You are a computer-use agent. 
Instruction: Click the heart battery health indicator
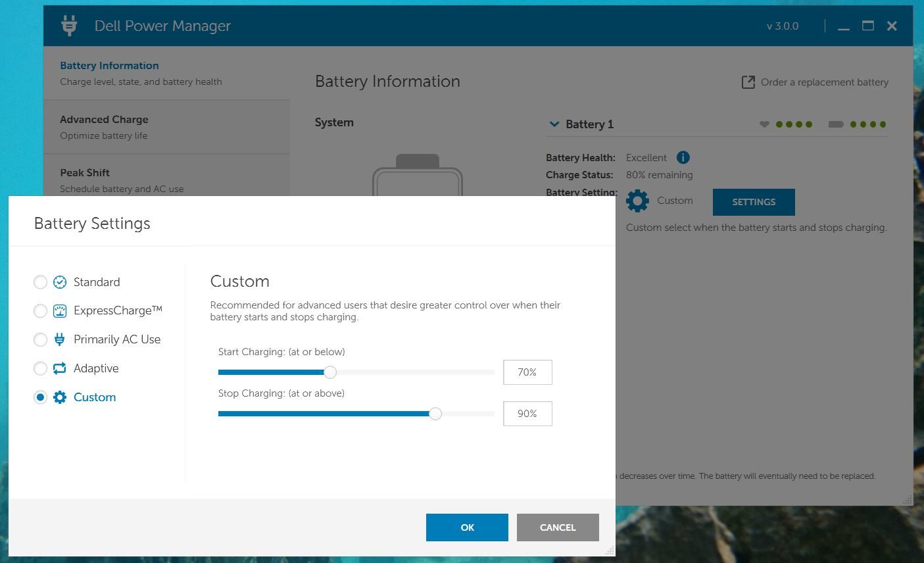point(764,124)
